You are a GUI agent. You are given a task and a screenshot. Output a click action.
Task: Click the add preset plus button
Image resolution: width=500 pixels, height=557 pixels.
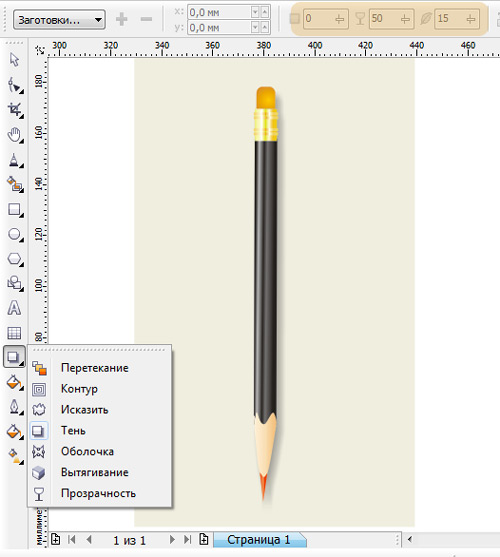122,19
